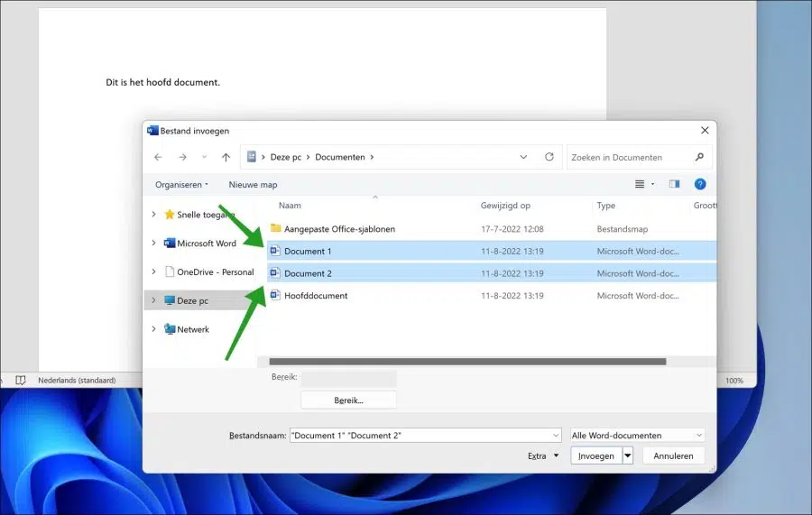
Task: Click Hoofddocument's Word file icon
Action: (275, 295)
